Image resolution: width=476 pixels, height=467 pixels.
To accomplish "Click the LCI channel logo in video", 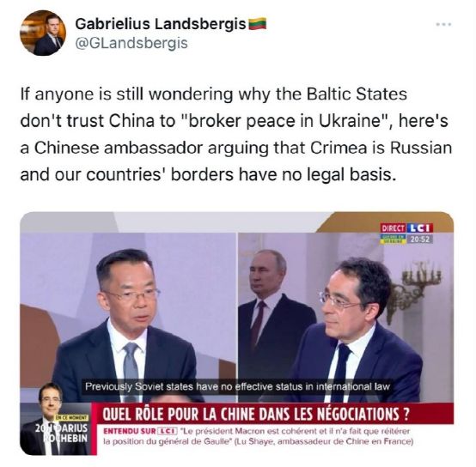I will click(419, 228).
